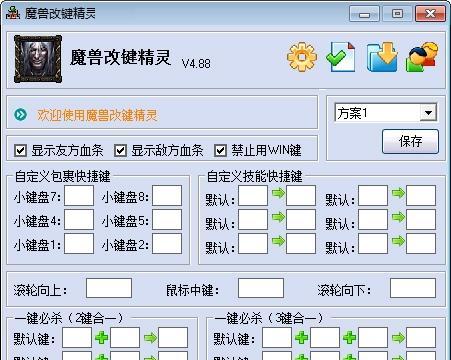451x360 pixels.
Task: Toggle 显示友方血条 checkbox
Action: 20,151
